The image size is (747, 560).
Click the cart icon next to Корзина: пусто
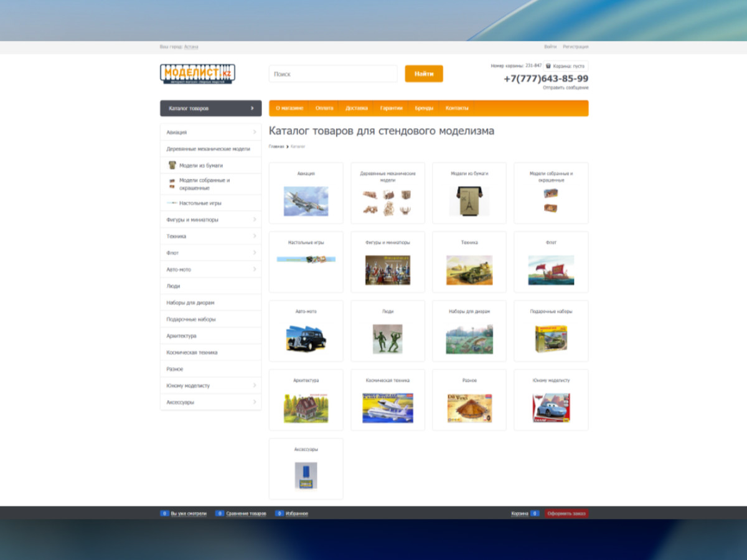(548, 65)
